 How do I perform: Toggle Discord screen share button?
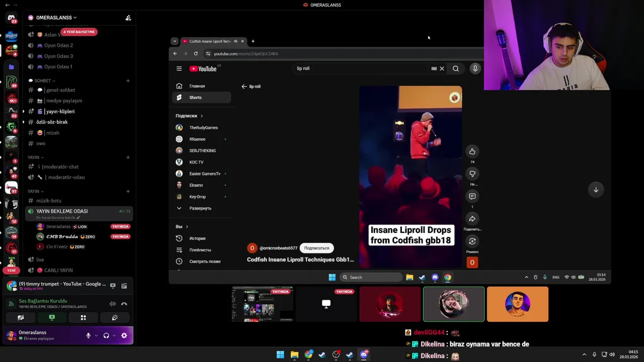tap(52, 318)
